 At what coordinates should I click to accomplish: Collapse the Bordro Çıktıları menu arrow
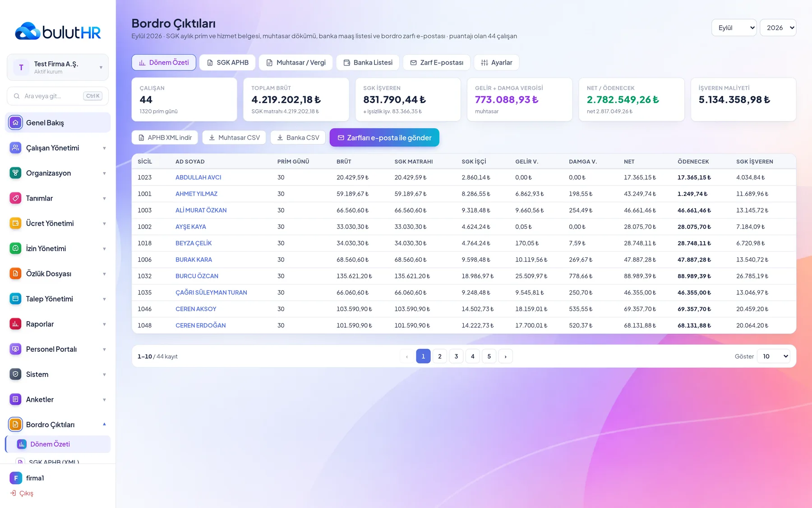tap(104, 424)
